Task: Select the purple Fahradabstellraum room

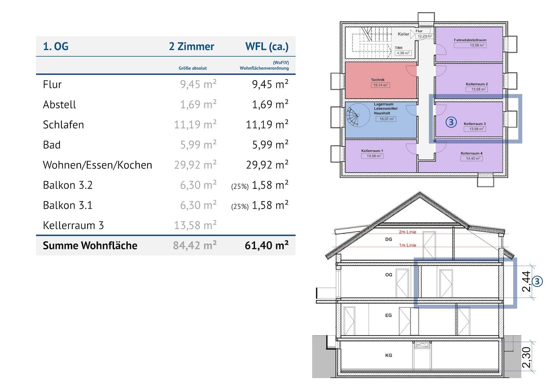Action: [469, 44]
